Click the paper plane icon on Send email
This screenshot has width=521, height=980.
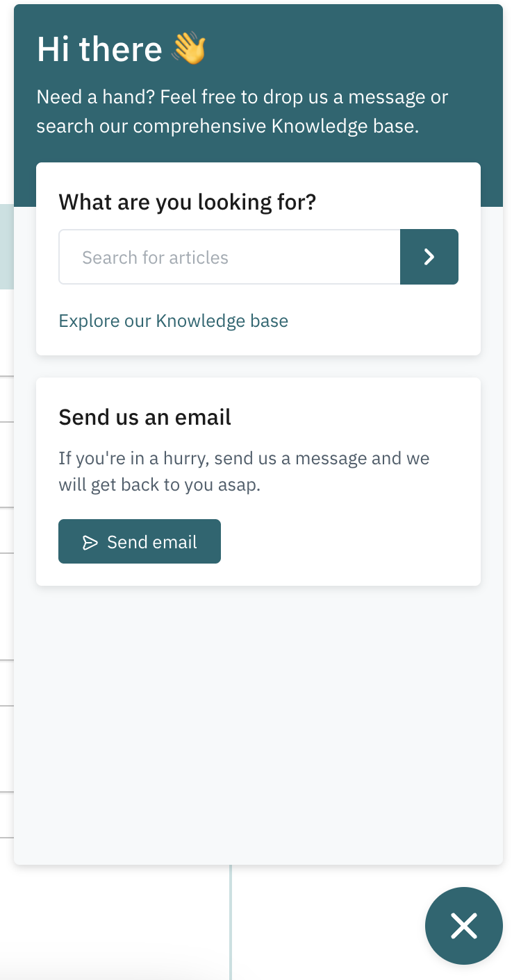coord(90,542)
